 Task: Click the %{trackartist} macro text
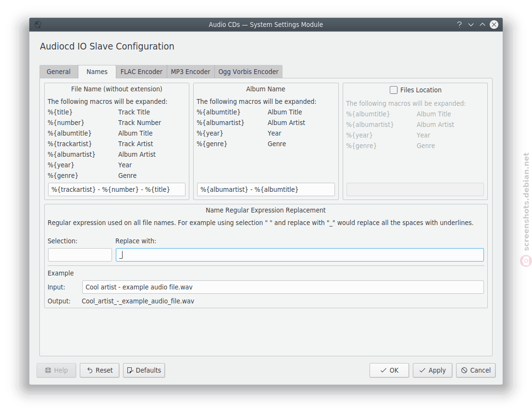(70, 144)
